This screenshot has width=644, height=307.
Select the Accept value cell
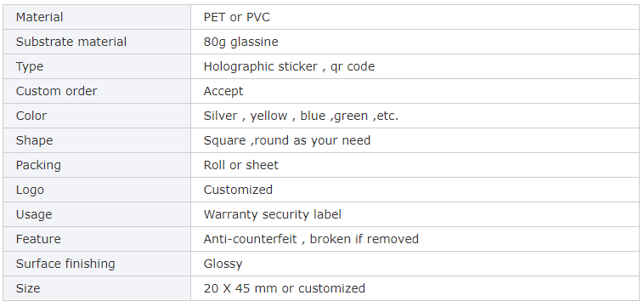[x=415, y=91]
